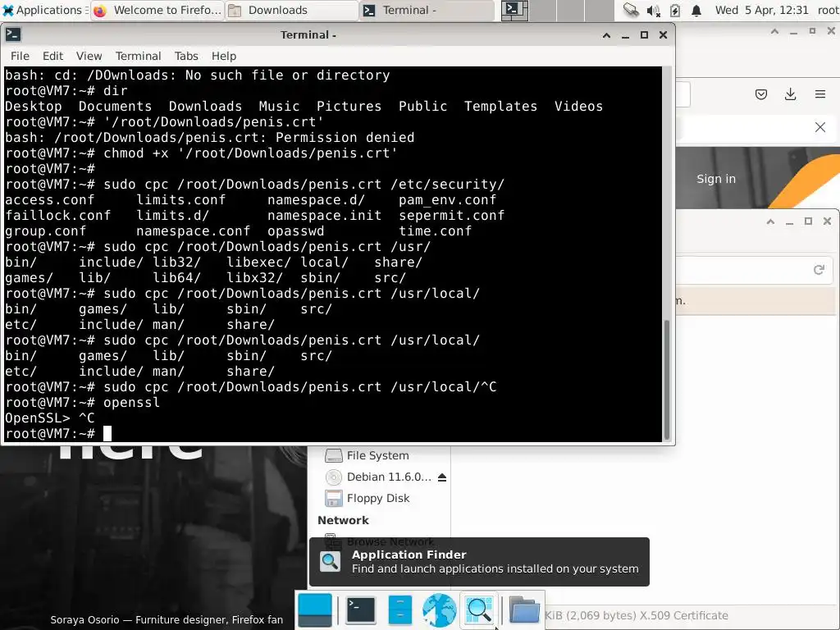
Task: Open the root user menu
Action: pos(828,10)
